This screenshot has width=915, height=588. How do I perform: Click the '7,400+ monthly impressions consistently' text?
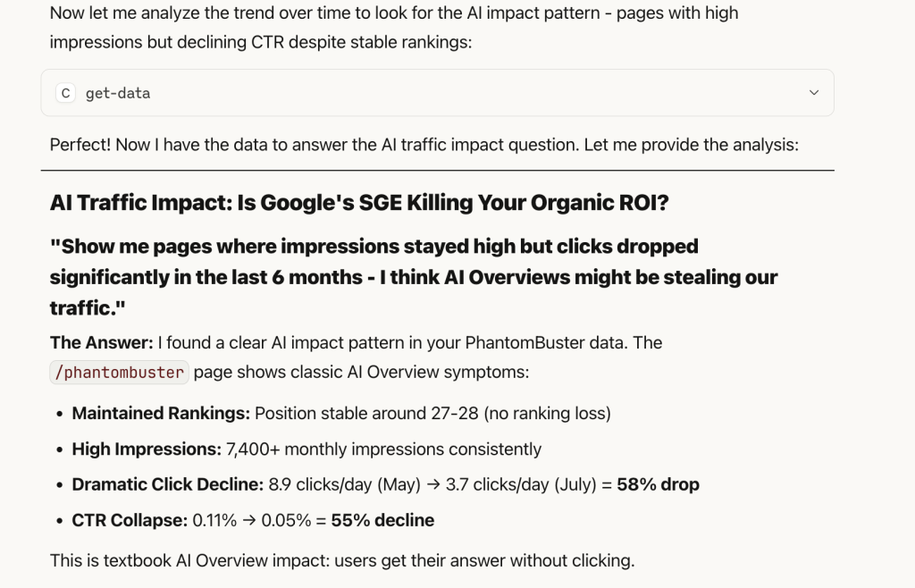383,449
